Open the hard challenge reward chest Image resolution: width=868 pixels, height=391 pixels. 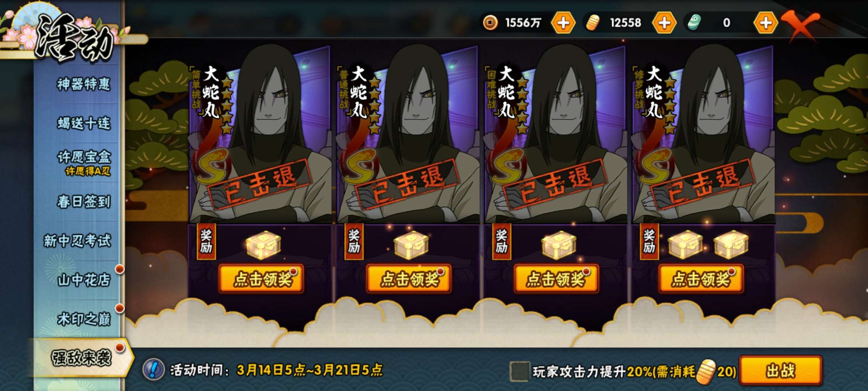(558, 245)
